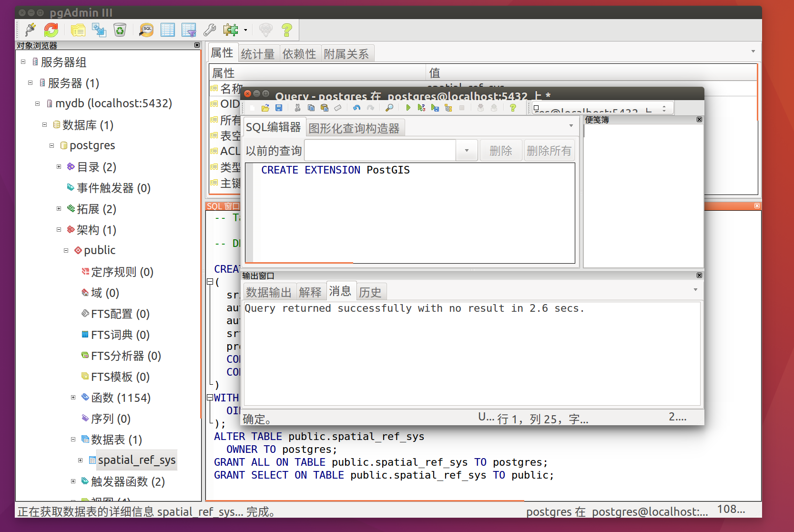The image size is (794, 532).
Task: Click the 删除所有 button
Action: click(x=549, y=151)
